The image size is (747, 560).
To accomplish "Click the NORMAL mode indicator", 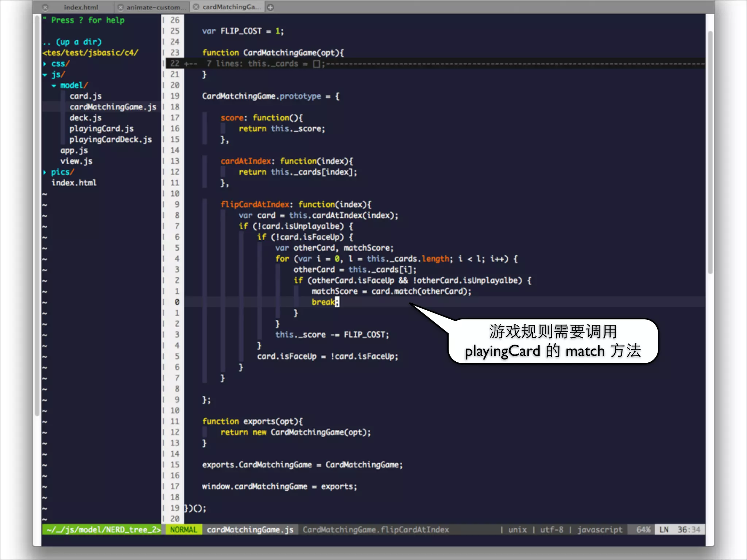I will pos(183,530).
